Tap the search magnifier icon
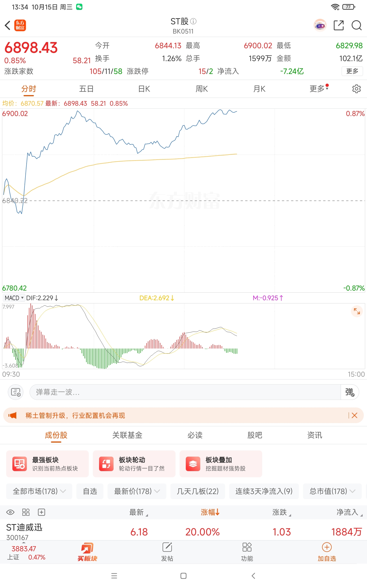The image size is (367, 588). 356,25
